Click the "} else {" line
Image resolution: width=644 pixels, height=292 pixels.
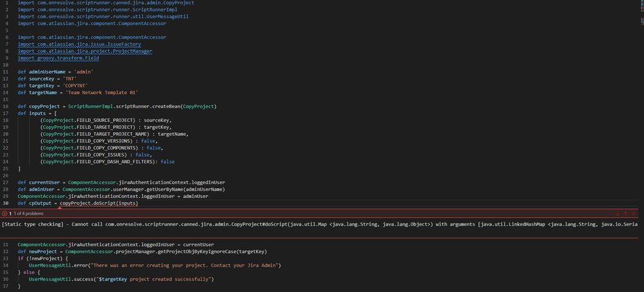coord(29,272)
